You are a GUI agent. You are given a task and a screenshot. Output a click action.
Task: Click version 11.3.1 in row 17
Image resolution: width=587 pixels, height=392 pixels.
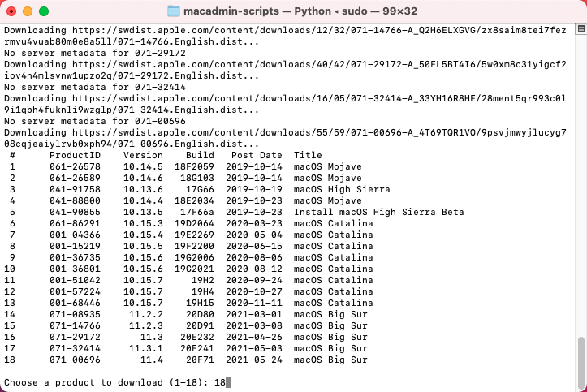(146, 348)
